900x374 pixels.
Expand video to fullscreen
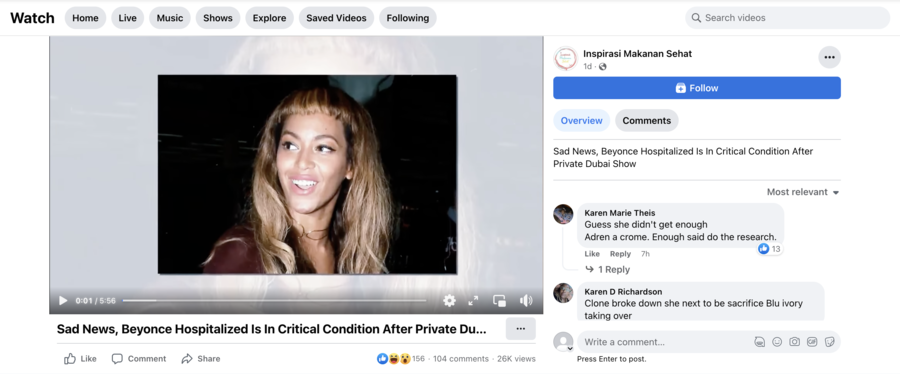tap(474, 301)
